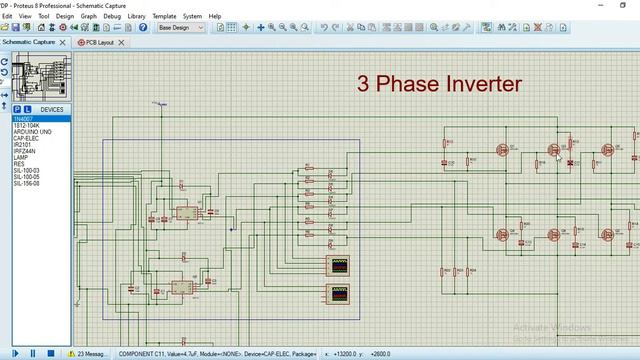Click the lower oscilloscope component in schematic
Image resolution: width=640 pixels, height=360 pixels.
pyautogui.click(x=338, y=294)
